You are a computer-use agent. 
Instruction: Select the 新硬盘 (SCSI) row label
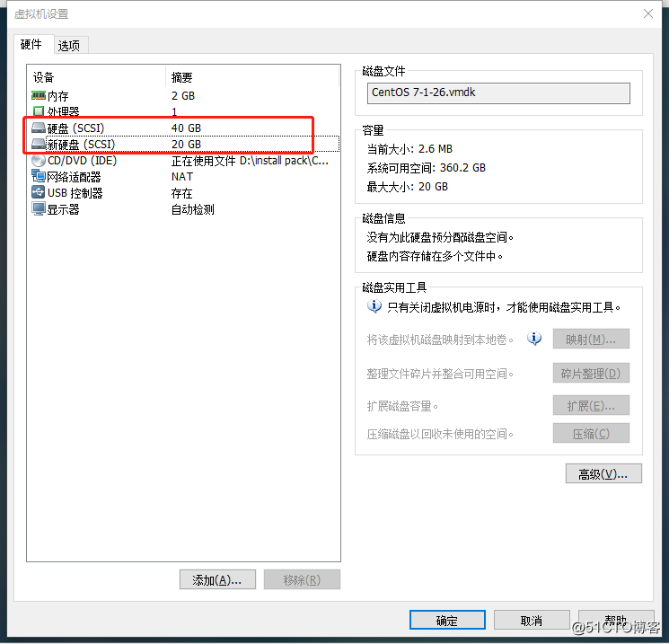pos(81,145)
